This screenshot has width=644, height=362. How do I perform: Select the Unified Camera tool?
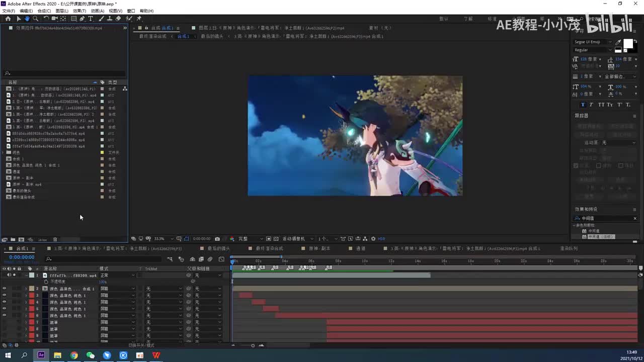[54, 19]
